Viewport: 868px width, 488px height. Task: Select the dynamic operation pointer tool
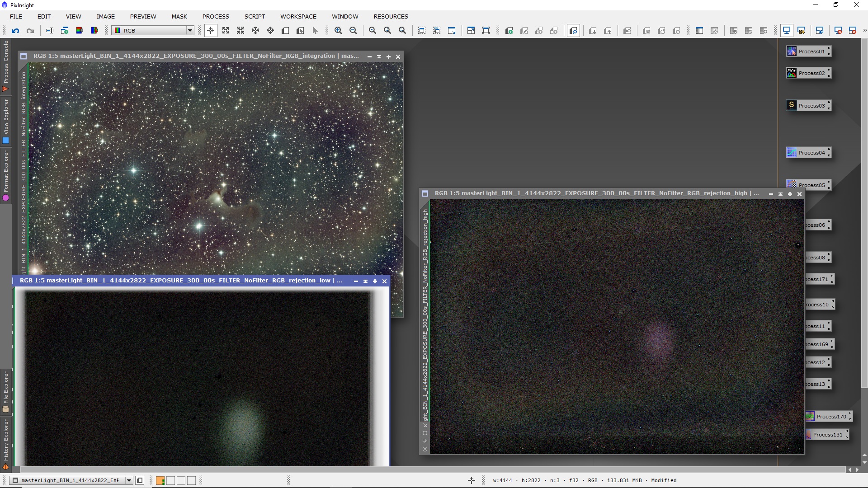point(315,31)
